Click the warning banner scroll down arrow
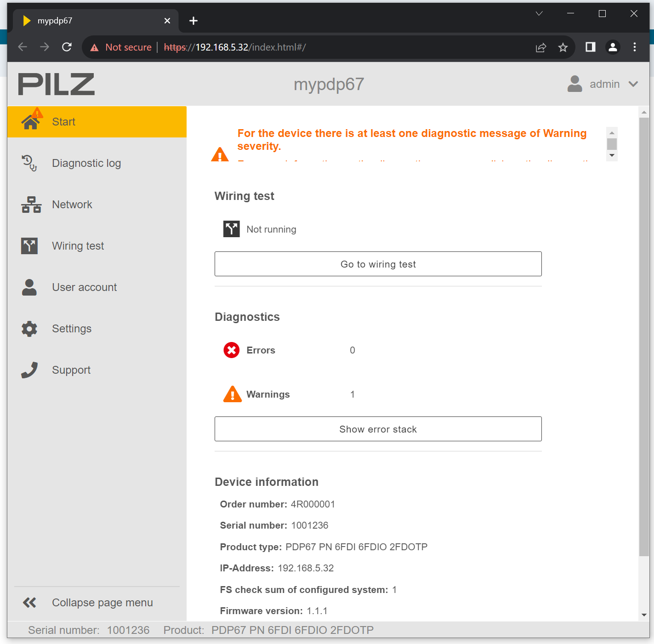The image size is (654, 644). (612, 155)
